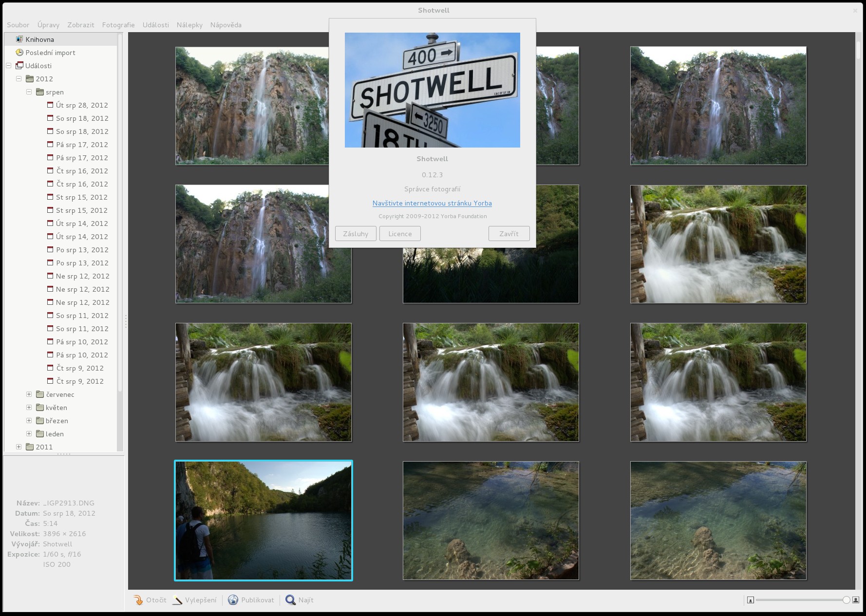Click the Otočit rotate icon
Screen dimensions: 866x616
(138, 600)
